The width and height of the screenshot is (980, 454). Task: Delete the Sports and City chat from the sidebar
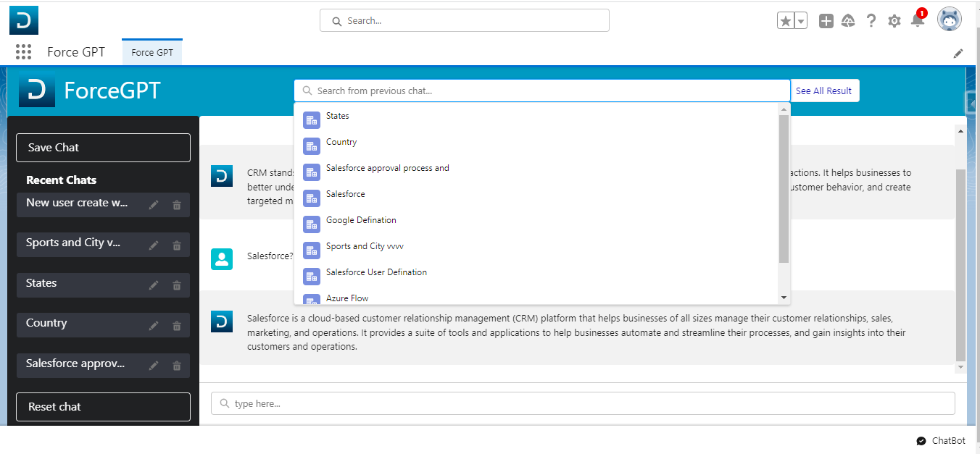point(177,245)
